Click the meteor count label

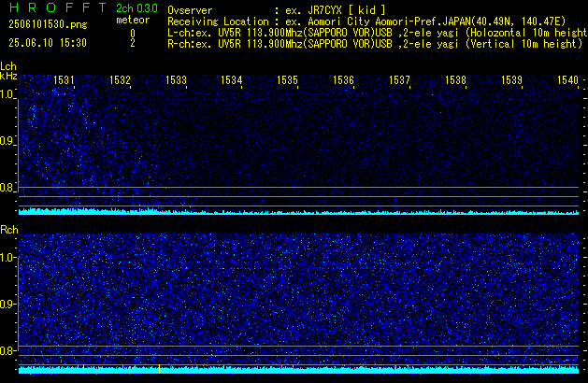(133, 20)
